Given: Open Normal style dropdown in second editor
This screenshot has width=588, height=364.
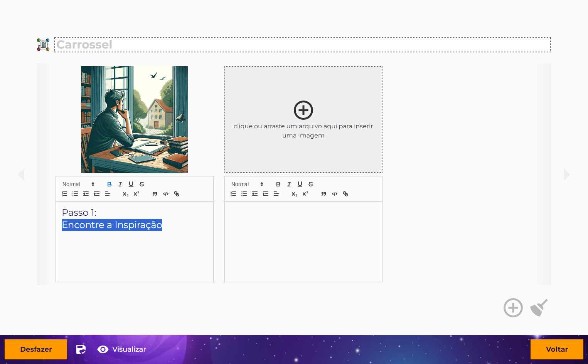Looking at the screenshot, I should click(x=247, y=184).
